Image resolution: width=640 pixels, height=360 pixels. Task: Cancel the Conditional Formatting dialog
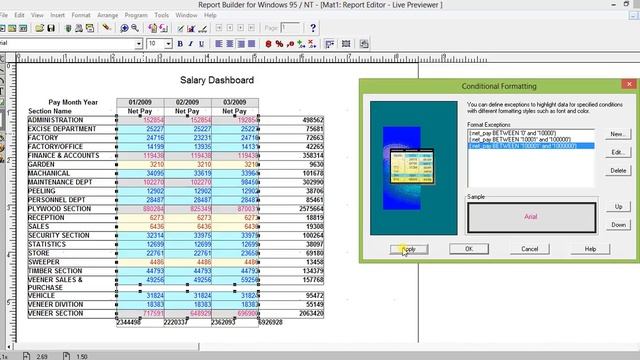[529, 249]
